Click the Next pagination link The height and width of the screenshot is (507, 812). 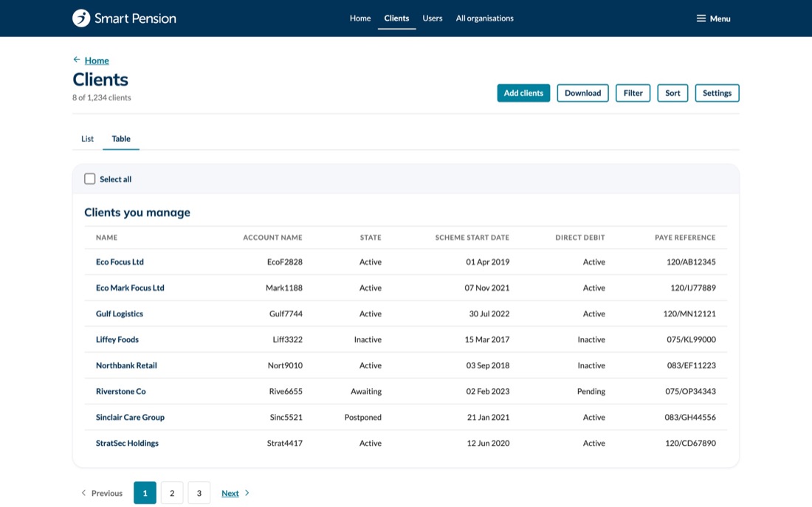click(x=230, y=494)
